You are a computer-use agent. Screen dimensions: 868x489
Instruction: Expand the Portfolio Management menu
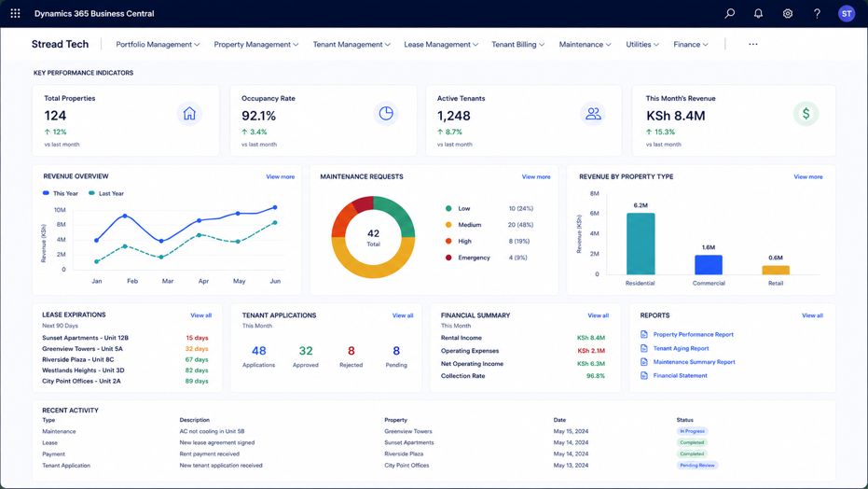click(x=158, y=44)
